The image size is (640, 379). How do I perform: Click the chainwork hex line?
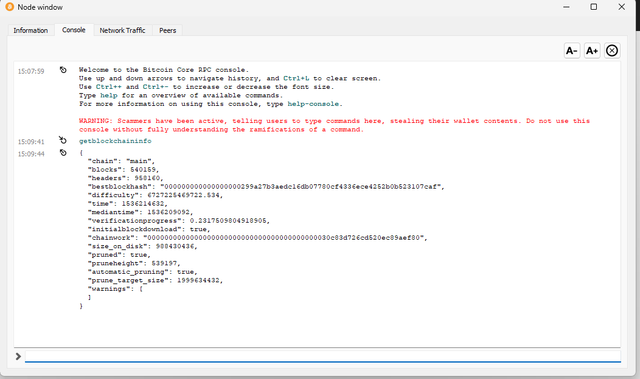(258, 238)
